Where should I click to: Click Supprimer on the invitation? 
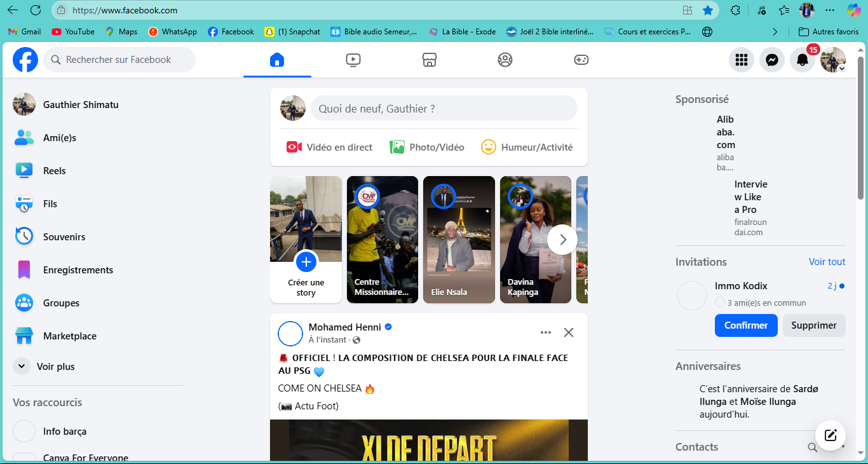813,325
